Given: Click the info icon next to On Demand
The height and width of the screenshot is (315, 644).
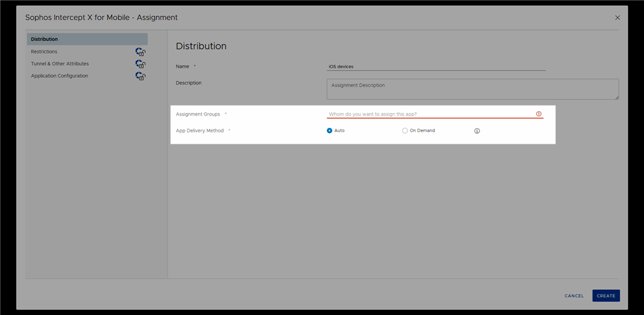Looking at the screenshot, I should click(x=477, y=131).
